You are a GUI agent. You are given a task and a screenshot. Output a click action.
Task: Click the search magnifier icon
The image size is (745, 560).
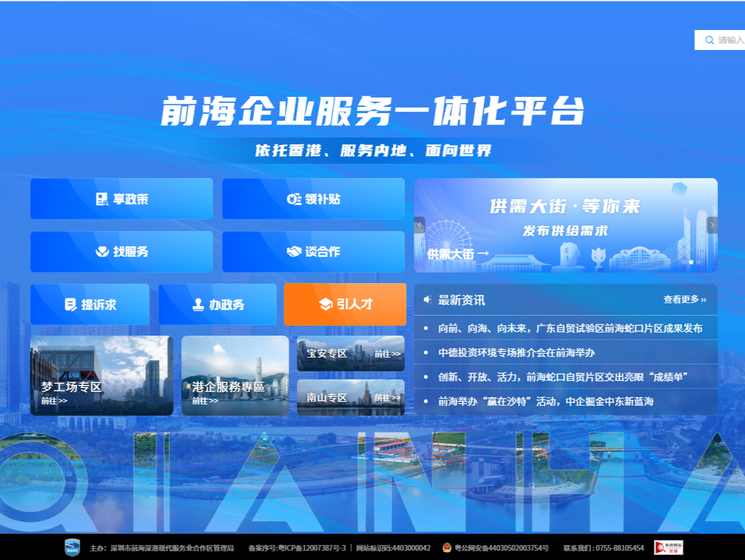(x=709, y=41)
